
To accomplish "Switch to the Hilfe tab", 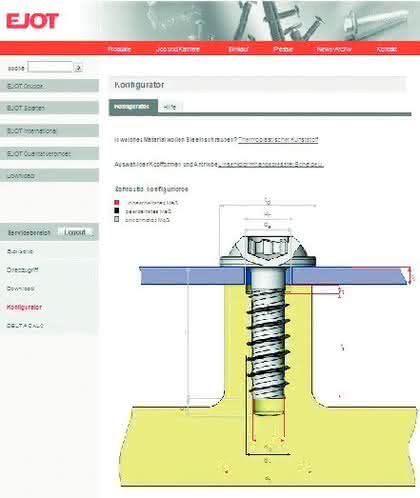I will [170, 107].
